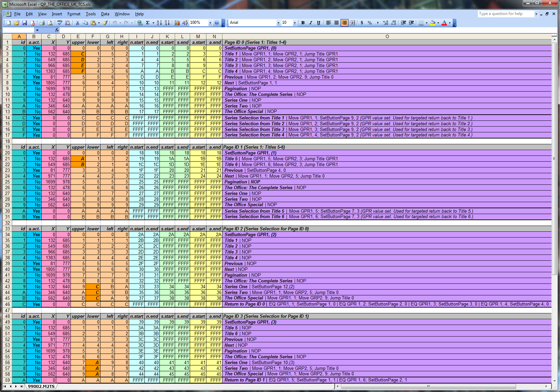The width and height of the screenshot is (560, 392).
Task: Open the Edit menu
Action: 29,14
